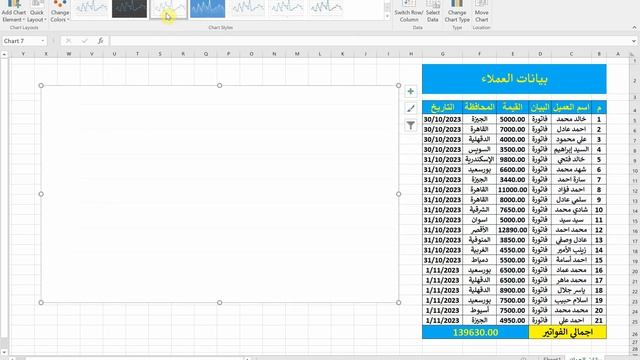The height and width of the screenshot is (360, 640).
Task: Select customer name cell خالد محمد
Action: (x=571, y=119)
